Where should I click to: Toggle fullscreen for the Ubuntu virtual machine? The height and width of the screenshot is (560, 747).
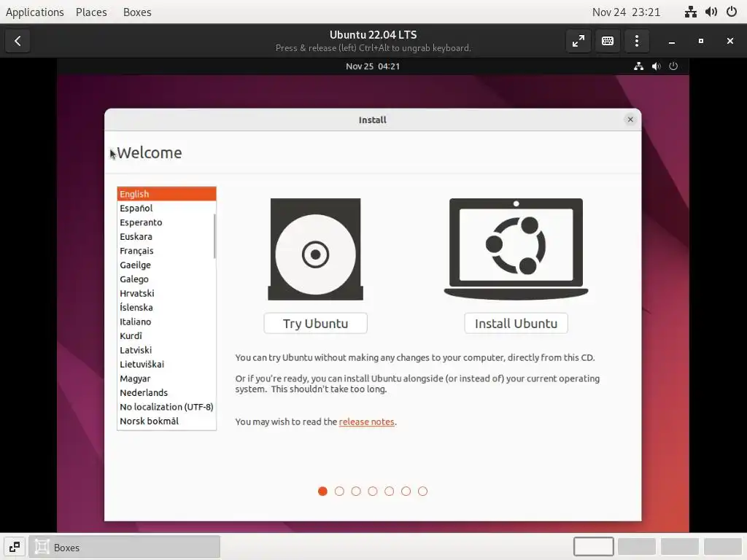click(x=578, y=41)
